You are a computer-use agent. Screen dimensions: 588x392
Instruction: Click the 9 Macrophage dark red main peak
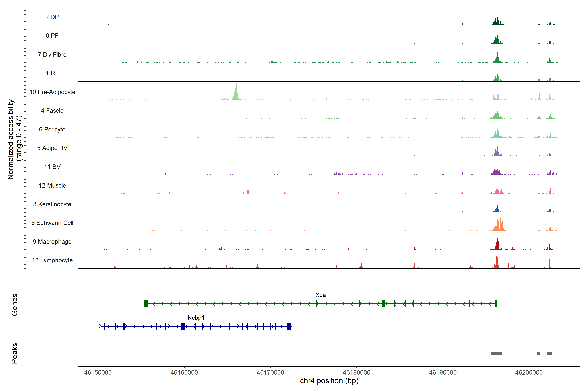(x=497, y=245)
